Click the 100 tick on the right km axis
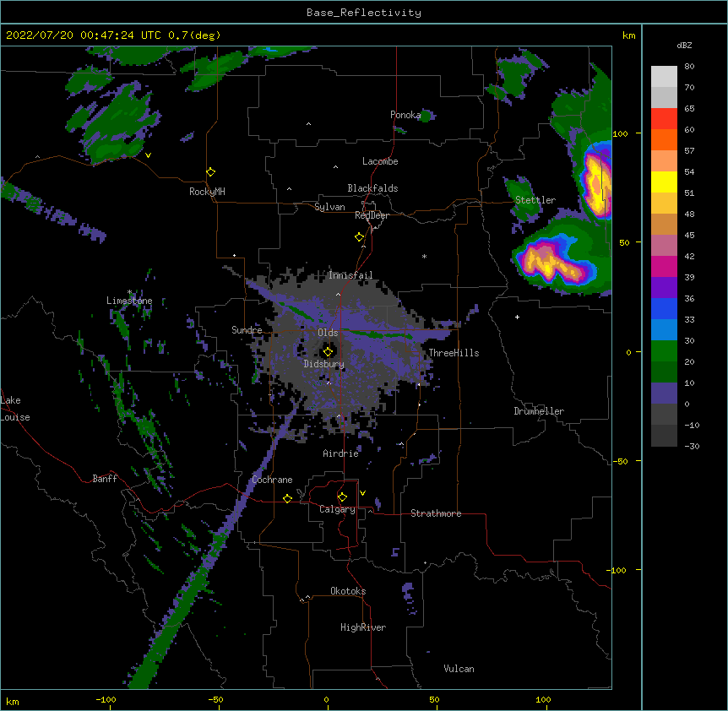 coord(620,133)
